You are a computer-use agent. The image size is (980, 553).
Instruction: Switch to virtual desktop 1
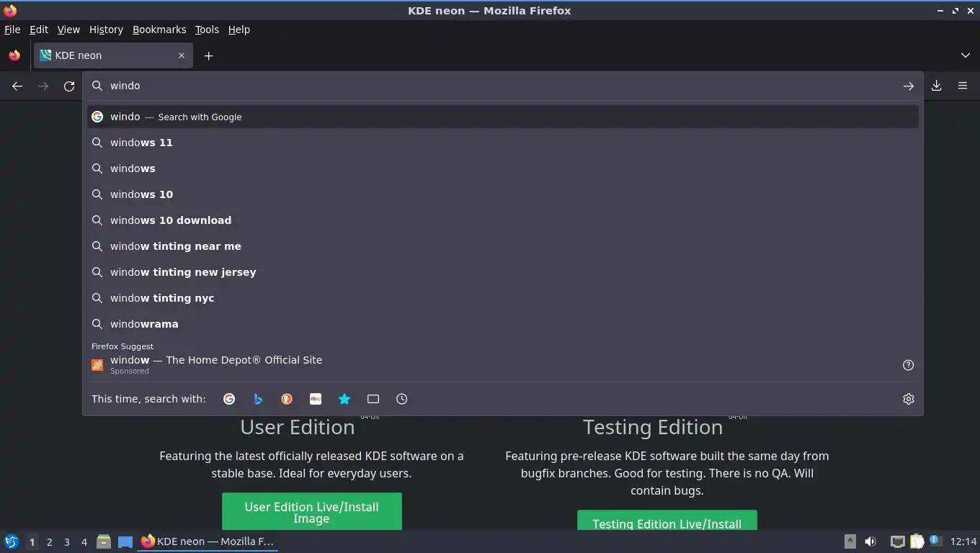point(32,541)
